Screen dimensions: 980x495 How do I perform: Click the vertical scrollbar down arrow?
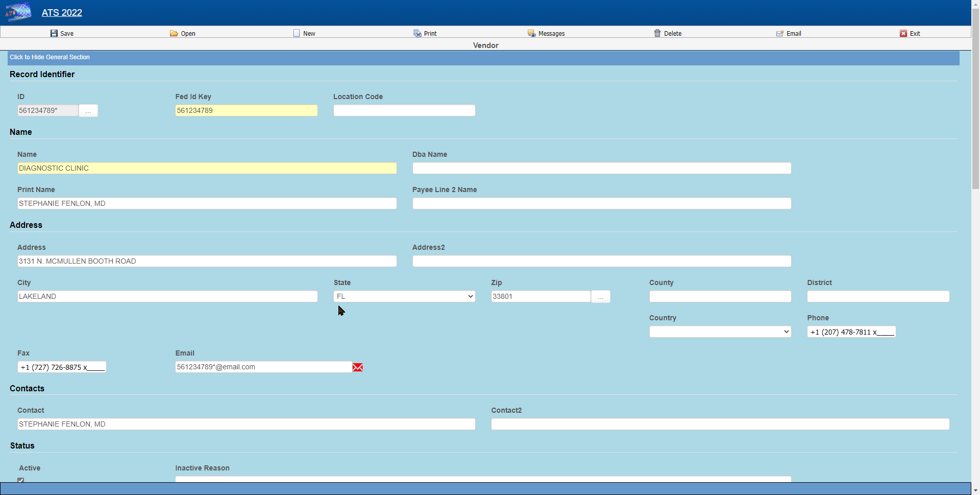pos(975,490)
